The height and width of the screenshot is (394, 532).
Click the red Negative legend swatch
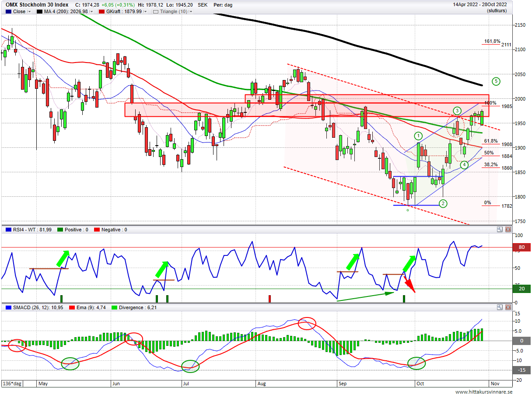click(x=97, y=230)
